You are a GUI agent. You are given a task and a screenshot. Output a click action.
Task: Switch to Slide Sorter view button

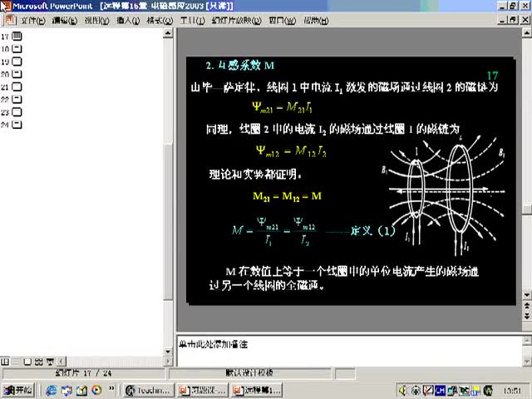point(39,362)
